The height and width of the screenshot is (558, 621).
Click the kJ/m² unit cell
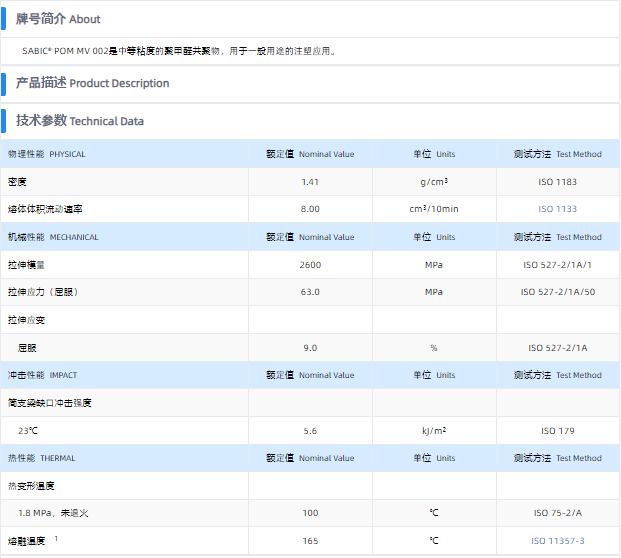(434, 431)
